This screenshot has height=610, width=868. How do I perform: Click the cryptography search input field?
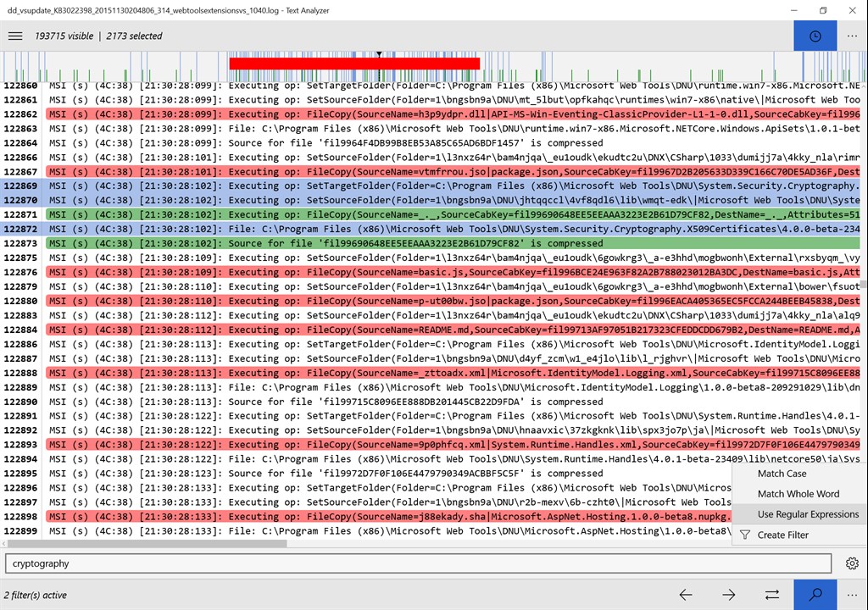[419, 563]
